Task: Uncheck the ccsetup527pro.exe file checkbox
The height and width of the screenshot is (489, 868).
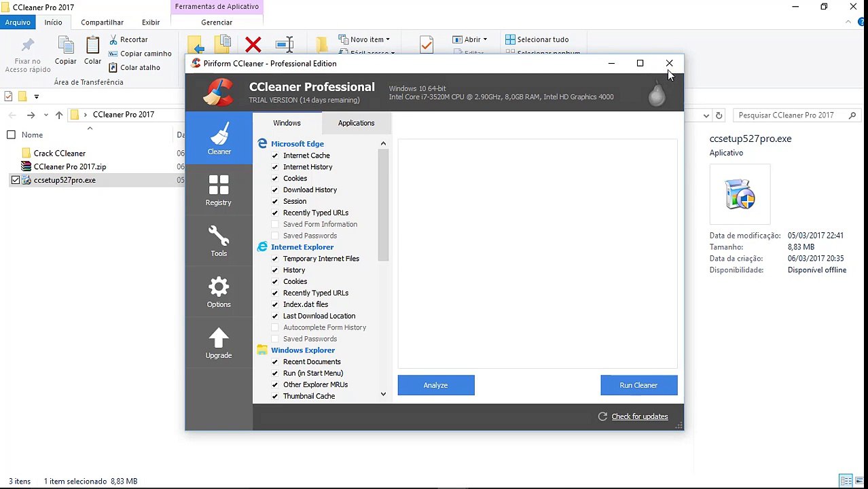Action: pyautogui.click(x=16, y=180)
